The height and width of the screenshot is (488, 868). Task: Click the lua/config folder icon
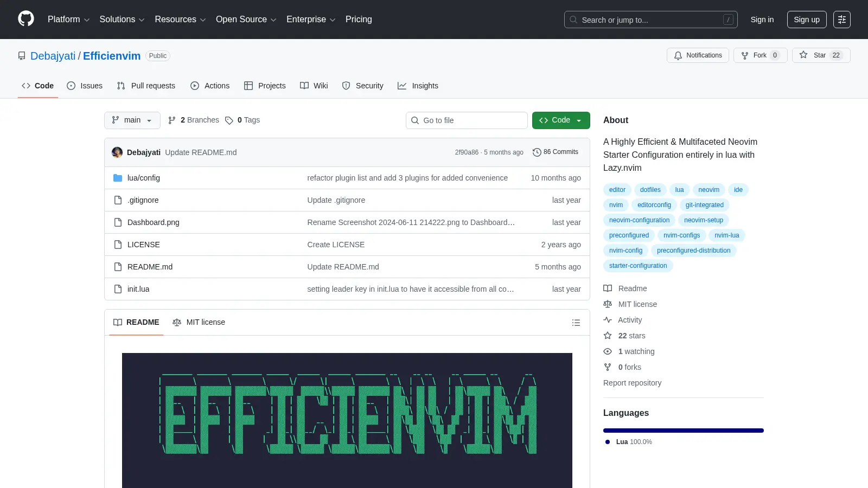pyautogui.click(x=118, y=178)
